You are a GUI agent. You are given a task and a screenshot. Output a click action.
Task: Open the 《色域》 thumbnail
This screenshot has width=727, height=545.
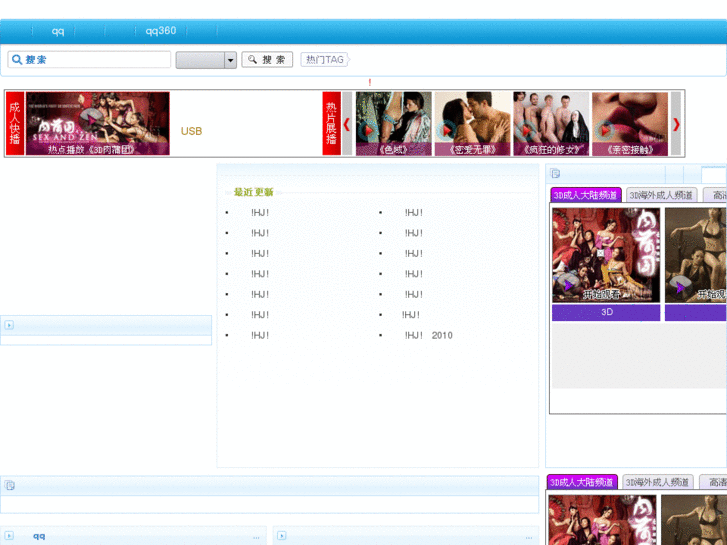coord(394,123)
